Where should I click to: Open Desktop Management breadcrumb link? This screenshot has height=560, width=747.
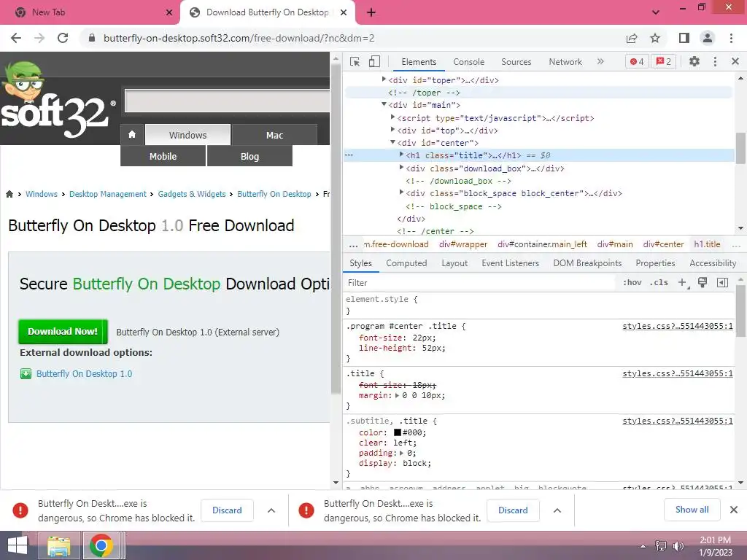pyautogui.click(x=108, y=194)
